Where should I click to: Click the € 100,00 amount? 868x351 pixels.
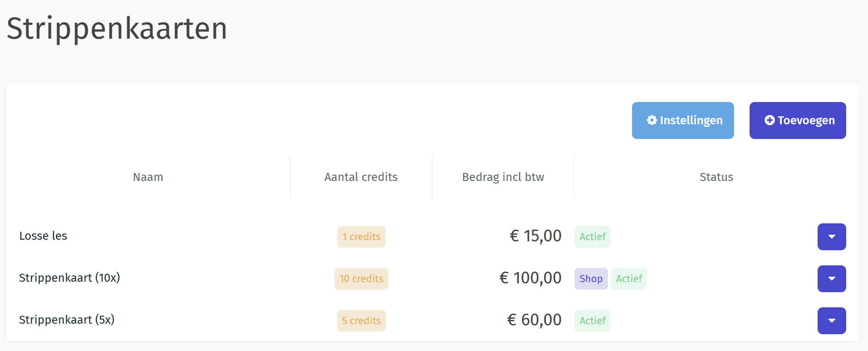coord(530,278)
